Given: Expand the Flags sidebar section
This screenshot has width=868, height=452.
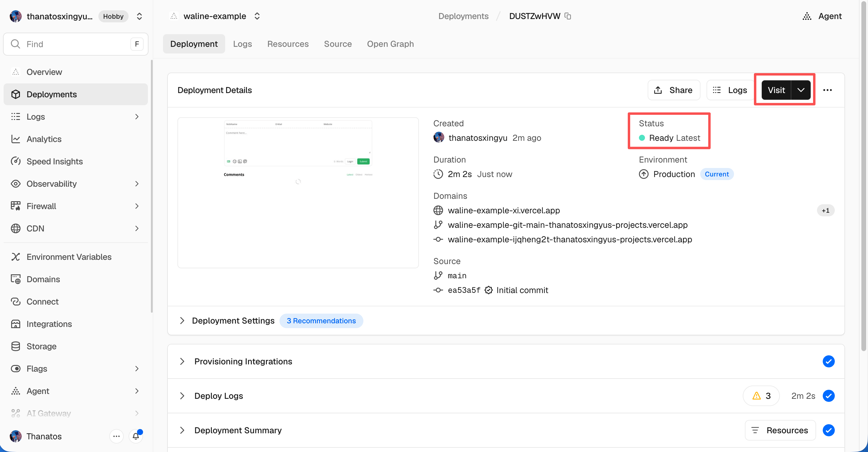Looking at the screenshot, I should pyautogui.click(x=137, y=368).
